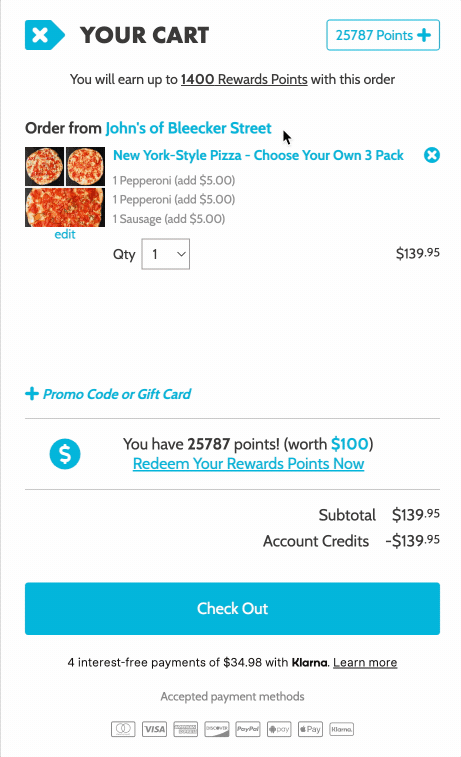
Task: Click the plus icon beside Promo Code
Action: [x=32, y=393]
